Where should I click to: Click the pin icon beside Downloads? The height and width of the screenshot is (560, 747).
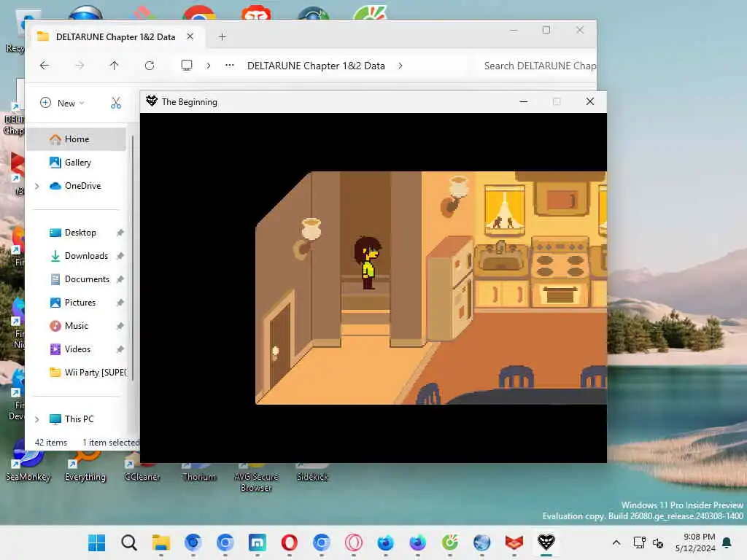click(x=120, y=256)
